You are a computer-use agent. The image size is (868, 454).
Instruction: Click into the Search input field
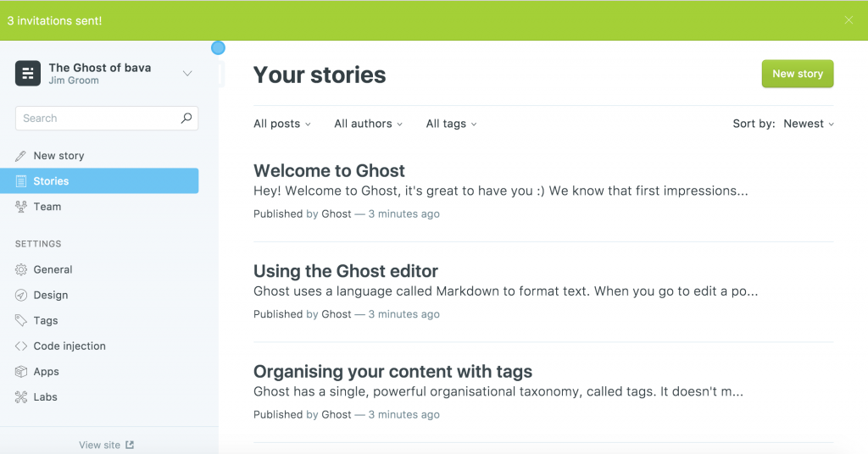(100, 119)
